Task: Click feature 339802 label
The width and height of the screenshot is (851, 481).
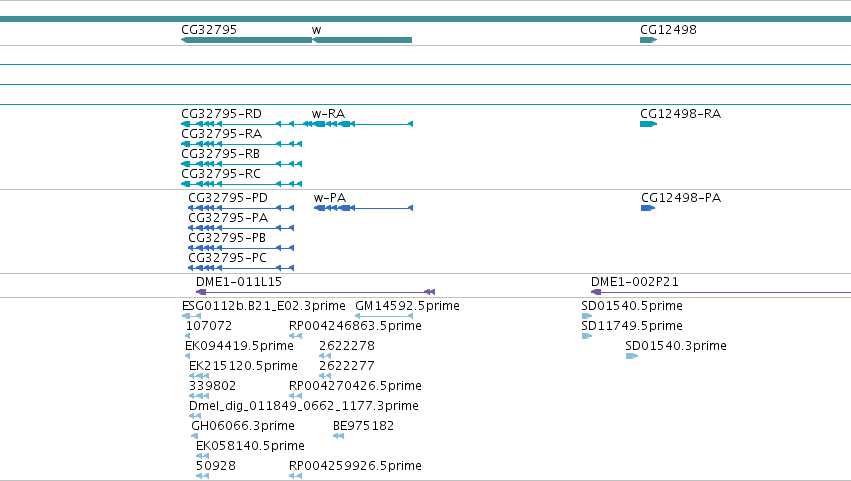Action: click(213, 387)
